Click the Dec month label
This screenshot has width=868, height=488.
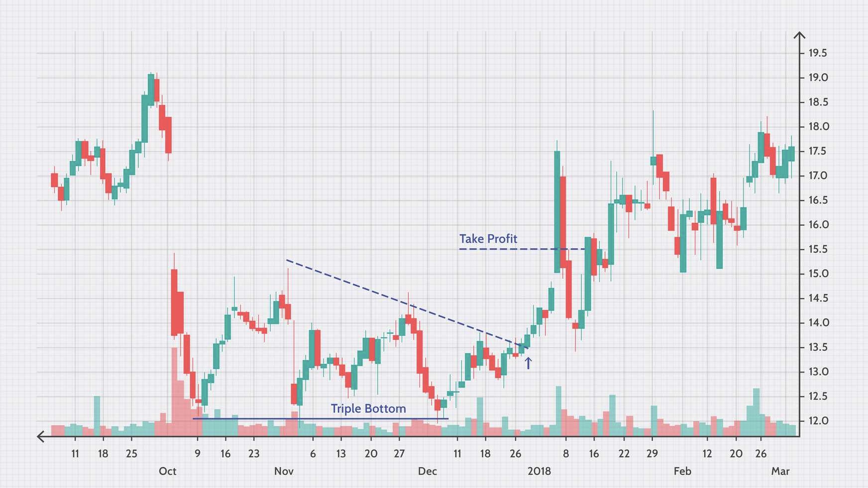tap(427, 471)
